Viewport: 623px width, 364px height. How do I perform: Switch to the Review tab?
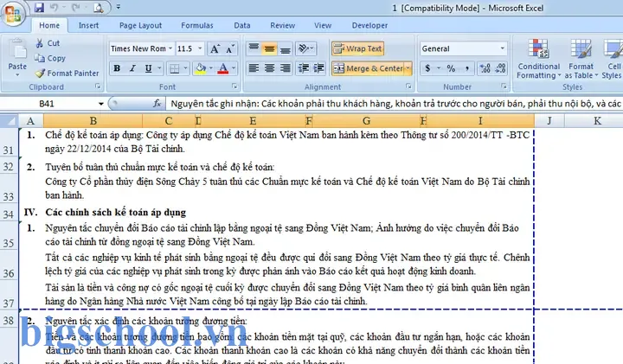tap(282, 25)
